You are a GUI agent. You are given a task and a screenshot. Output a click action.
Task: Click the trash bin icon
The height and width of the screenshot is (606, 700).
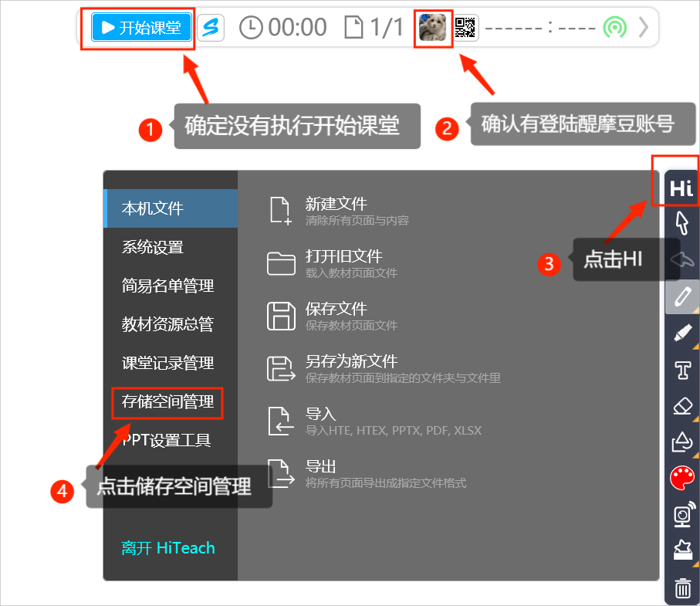click(682, 589)
